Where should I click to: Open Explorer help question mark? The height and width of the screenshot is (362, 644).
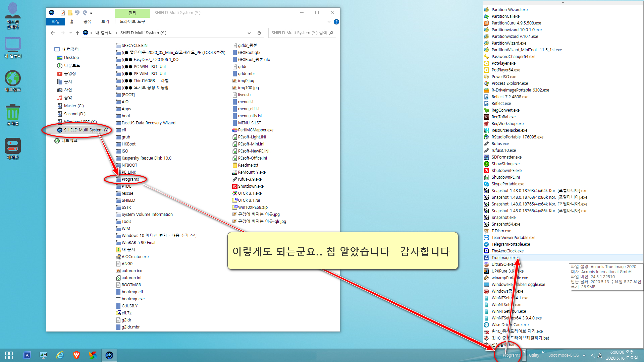pos(336,22)
